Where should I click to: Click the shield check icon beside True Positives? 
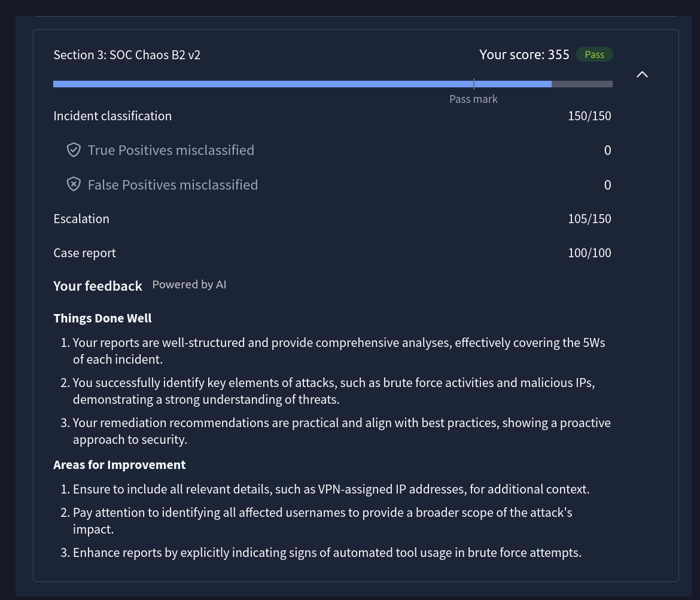point(74,150)
